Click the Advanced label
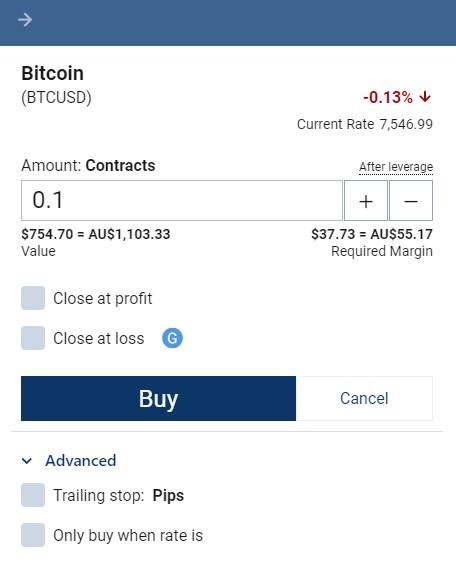Image resolution: width=456 pixels, height=567 pixels. (x=81, y=461)
